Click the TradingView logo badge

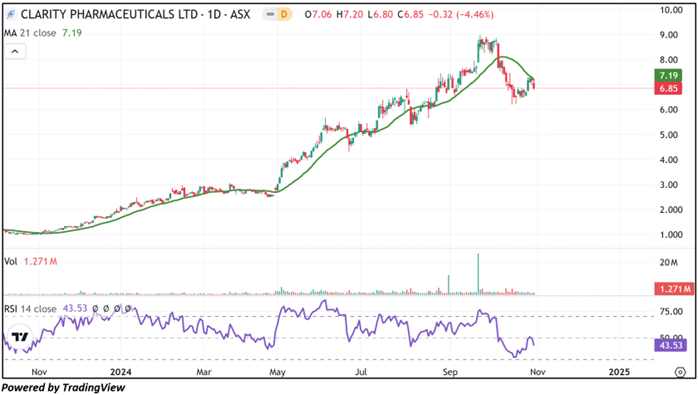click(x=20, y=337)
